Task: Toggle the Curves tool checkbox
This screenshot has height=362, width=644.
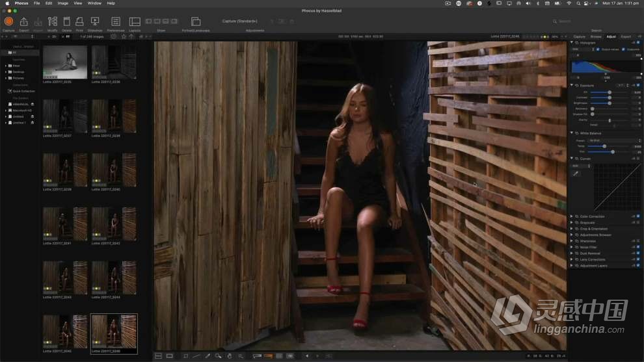Action: pyautogui.click(x=638, y=159)
